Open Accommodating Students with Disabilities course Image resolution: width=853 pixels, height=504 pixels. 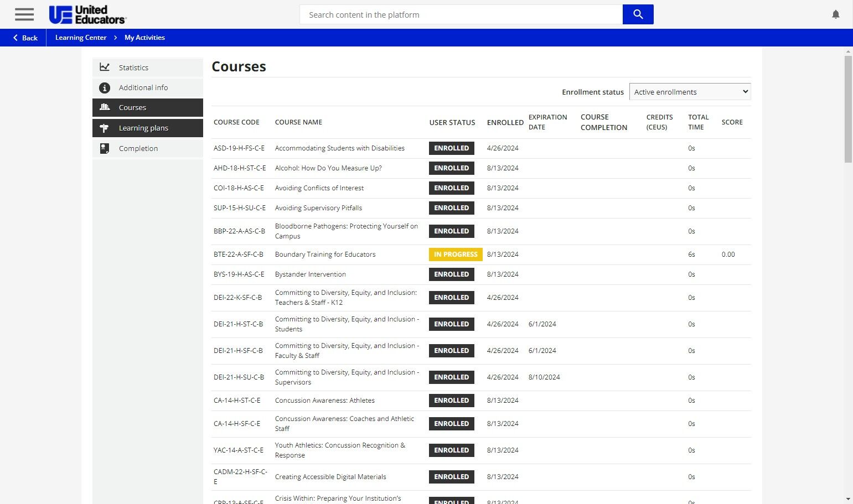[340, 148]
